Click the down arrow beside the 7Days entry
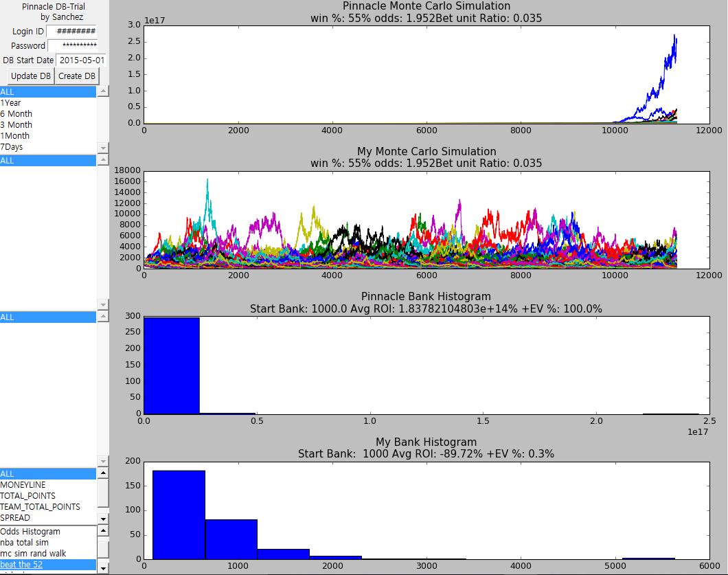Screen dimensions: 728x575 pos(103,148)
